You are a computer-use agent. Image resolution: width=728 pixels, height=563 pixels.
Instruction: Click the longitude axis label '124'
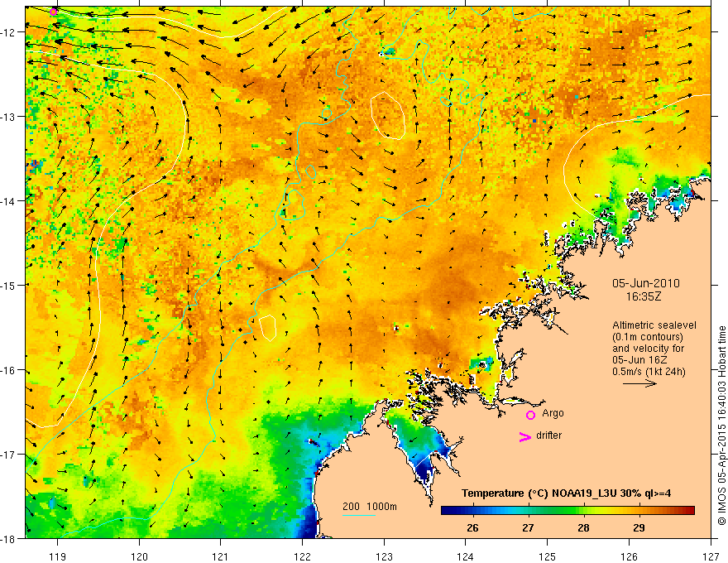(x=466, y=556)
